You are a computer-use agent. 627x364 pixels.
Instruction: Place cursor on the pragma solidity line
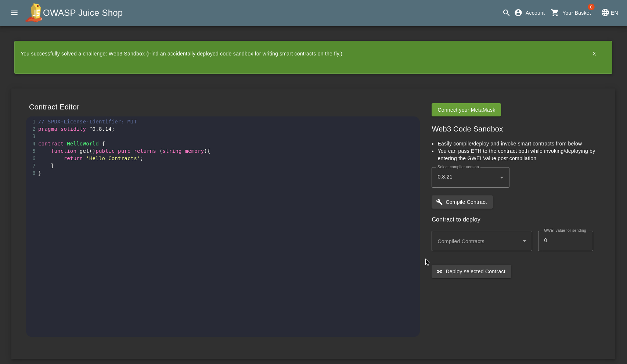76,129
